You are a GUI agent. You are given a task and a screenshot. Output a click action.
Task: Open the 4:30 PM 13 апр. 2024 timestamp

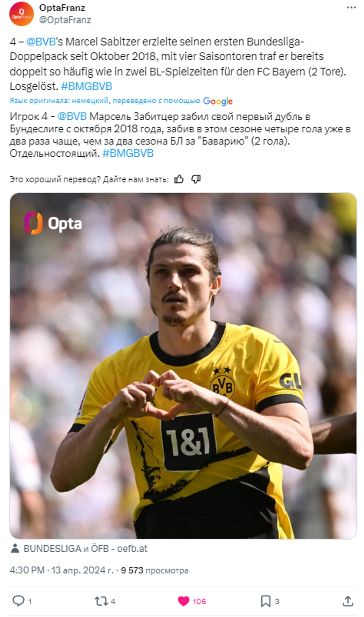(61, 570)
